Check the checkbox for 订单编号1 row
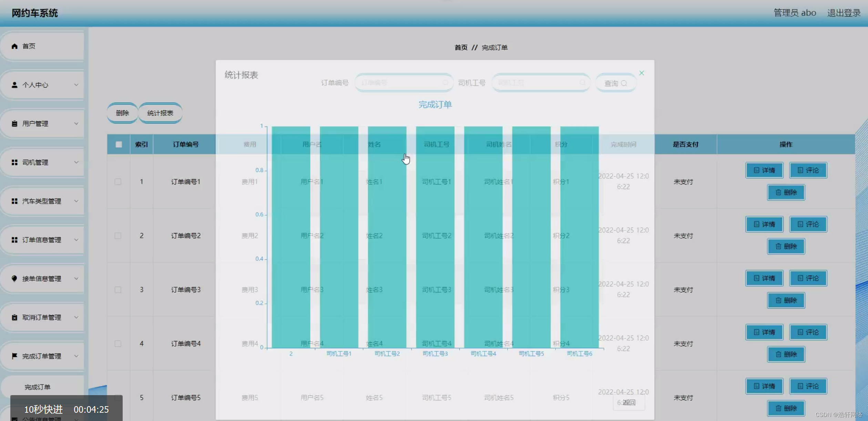Image resolution: width=868 pixels, height=421 pixels. (118, 182)
